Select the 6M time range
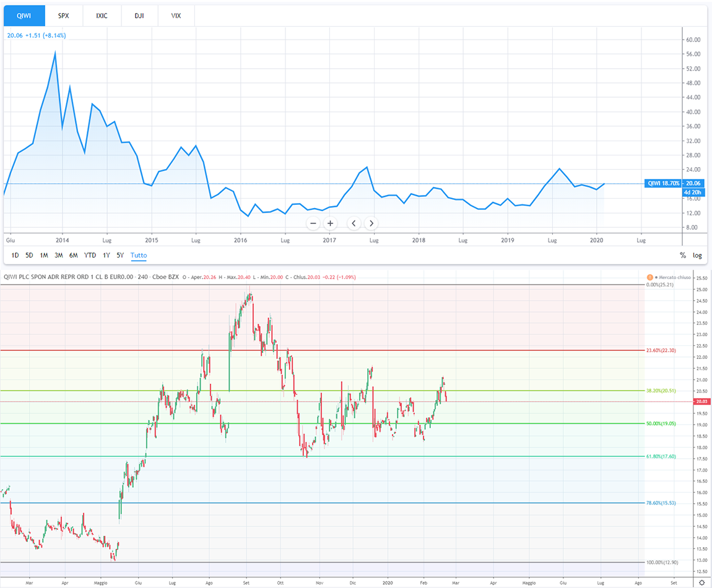Screen dimensions: 712x588 pyautogui.click(x=74, y=255)
